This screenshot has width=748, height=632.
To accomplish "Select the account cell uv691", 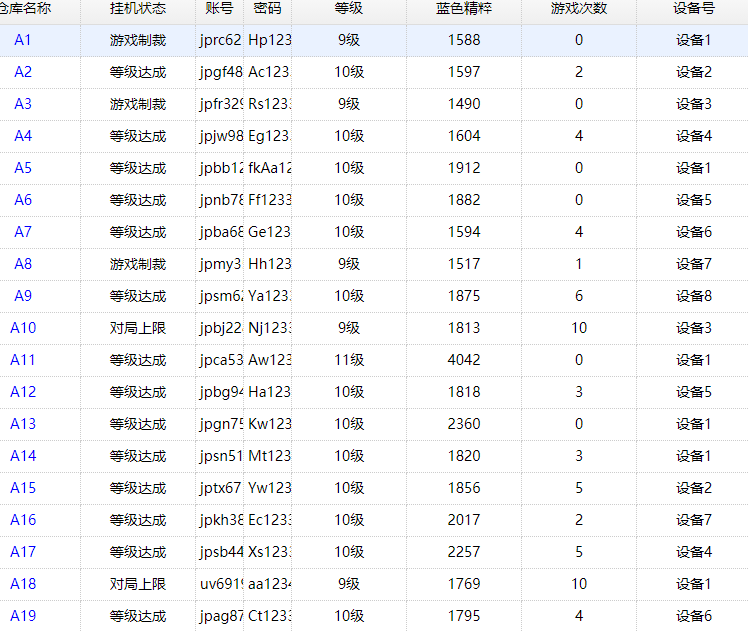I will [221, 584].
